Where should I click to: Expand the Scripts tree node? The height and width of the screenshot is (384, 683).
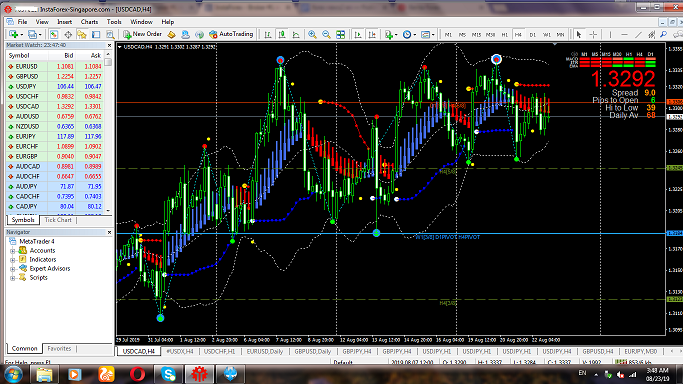click(13, 278)
